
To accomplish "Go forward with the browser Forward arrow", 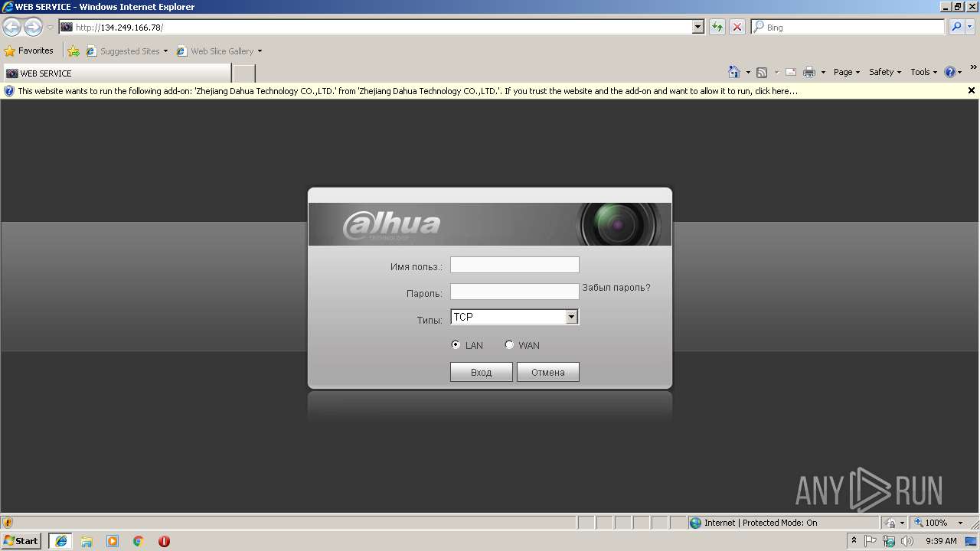I will coord(33,28).
